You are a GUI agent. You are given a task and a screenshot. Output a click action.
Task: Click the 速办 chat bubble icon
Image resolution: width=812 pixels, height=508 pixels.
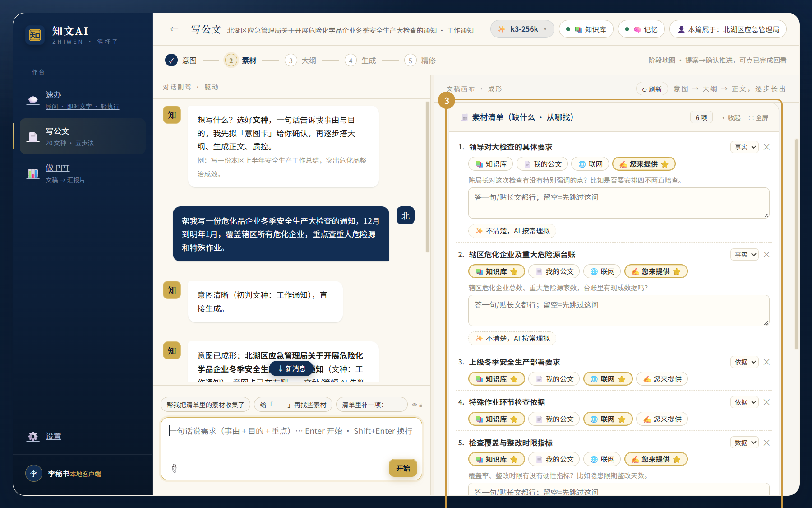pyautogui.click(x=33, y=100)
